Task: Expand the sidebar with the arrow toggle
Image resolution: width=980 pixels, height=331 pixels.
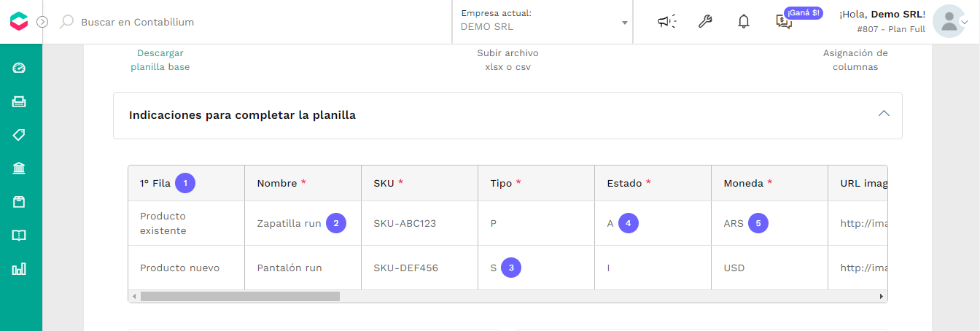Action: [x=42, y=22]
